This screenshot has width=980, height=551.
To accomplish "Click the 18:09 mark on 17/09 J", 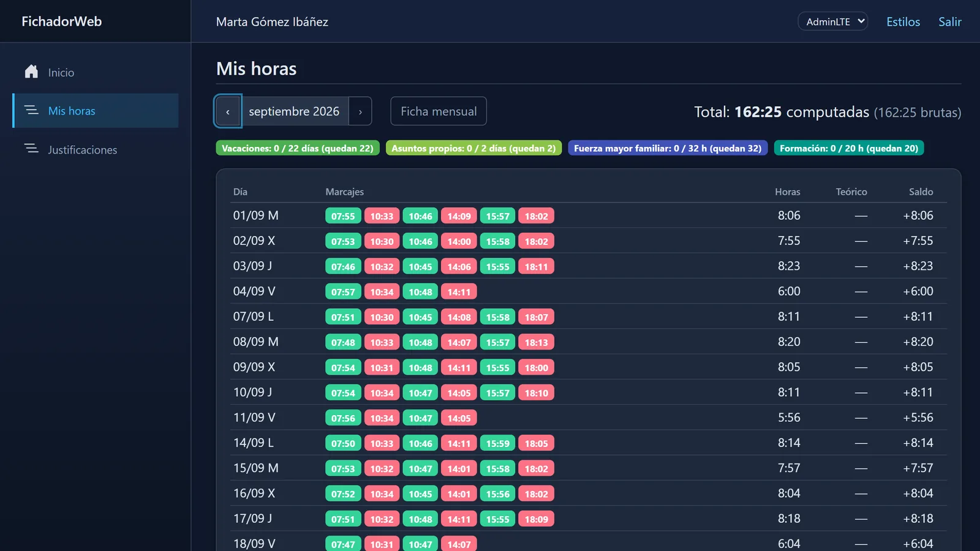I will (536, 519).
